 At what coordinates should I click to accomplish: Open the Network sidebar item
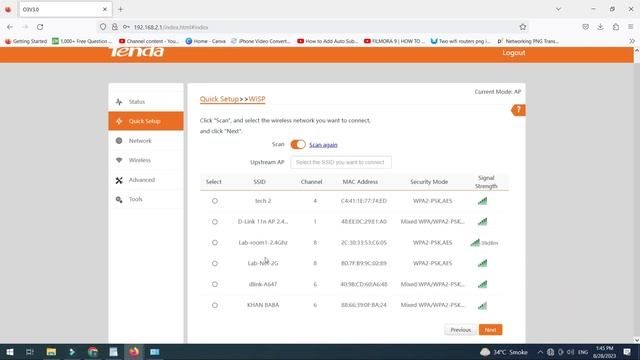point(146,141)
